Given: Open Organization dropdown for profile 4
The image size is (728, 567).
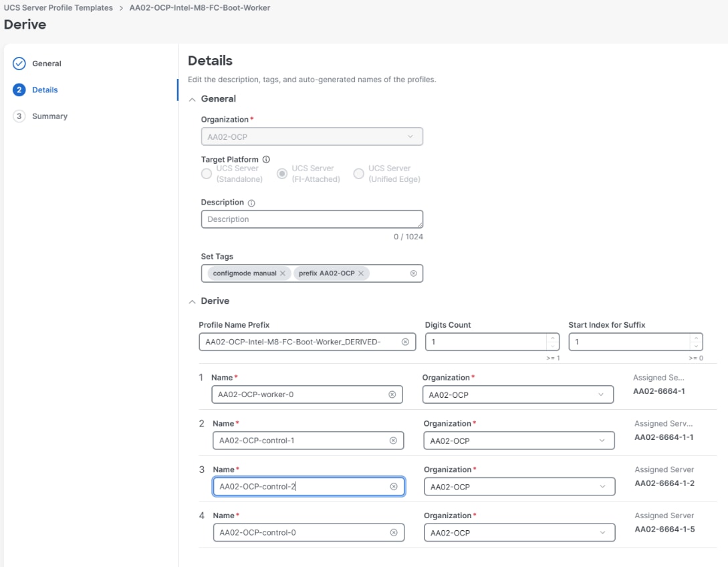Looking at the screenshot, I should [519, 533].
